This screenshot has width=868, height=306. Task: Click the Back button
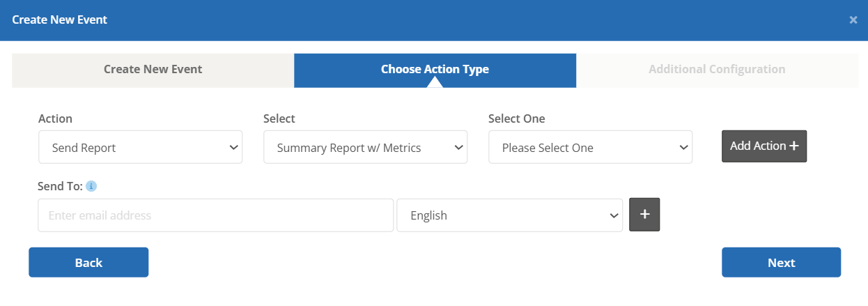click(x=88, y=262)
